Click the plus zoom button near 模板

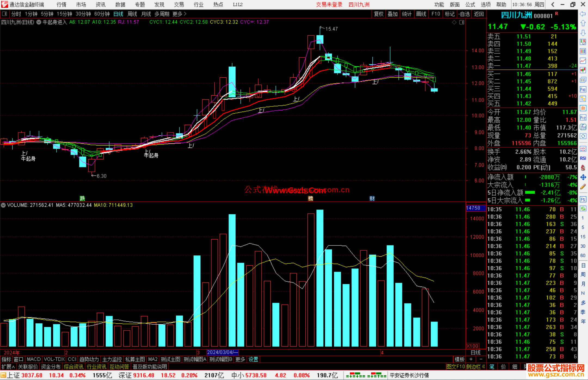471,359
